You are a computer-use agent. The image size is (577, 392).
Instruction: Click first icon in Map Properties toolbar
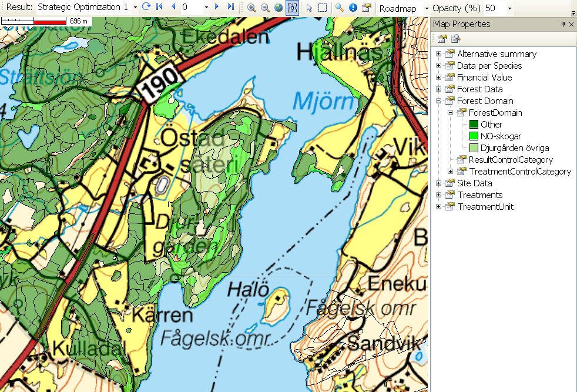click(x=442, y=39)
